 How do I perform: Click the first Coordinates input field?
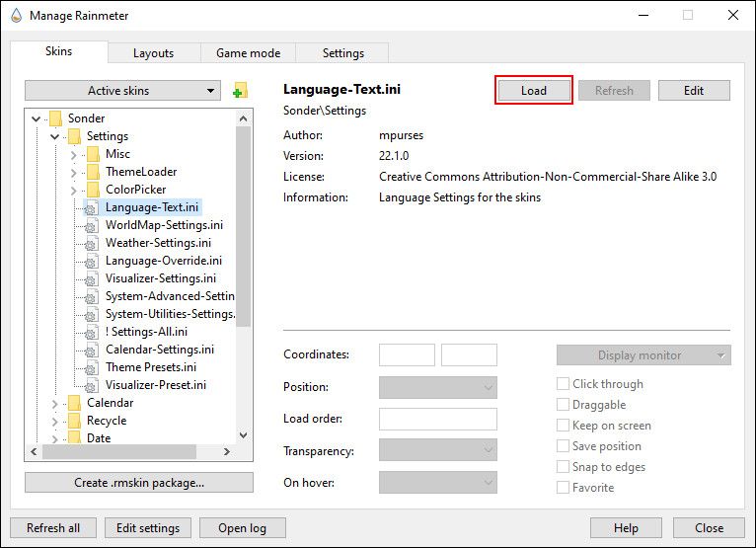[407, 355]
